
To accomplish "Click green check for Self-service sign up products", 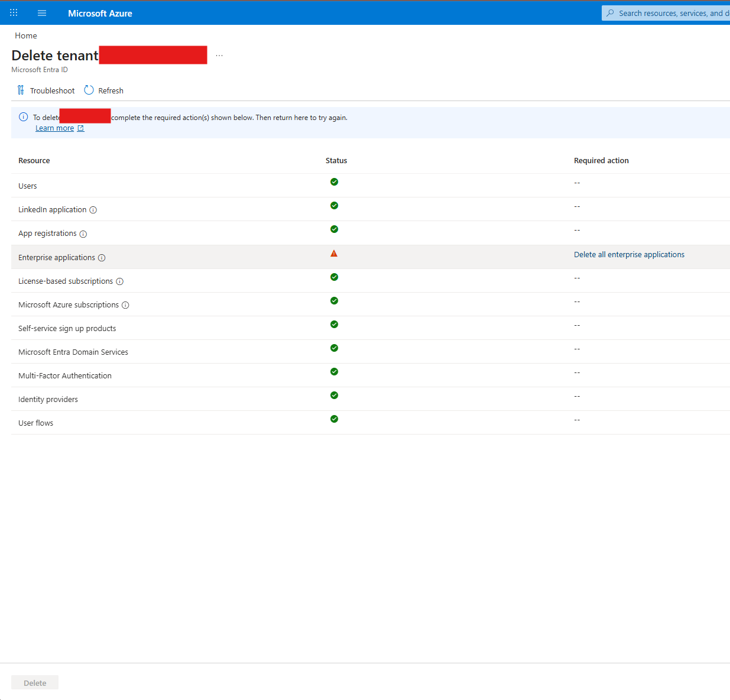I will pos(334,325).
